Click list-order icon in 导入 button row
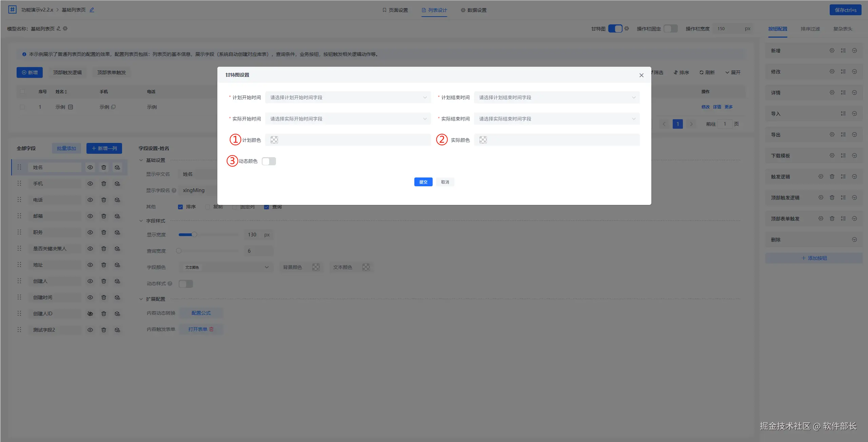Image resolution: width=868 pixels, height=442 pixels. 843,113
